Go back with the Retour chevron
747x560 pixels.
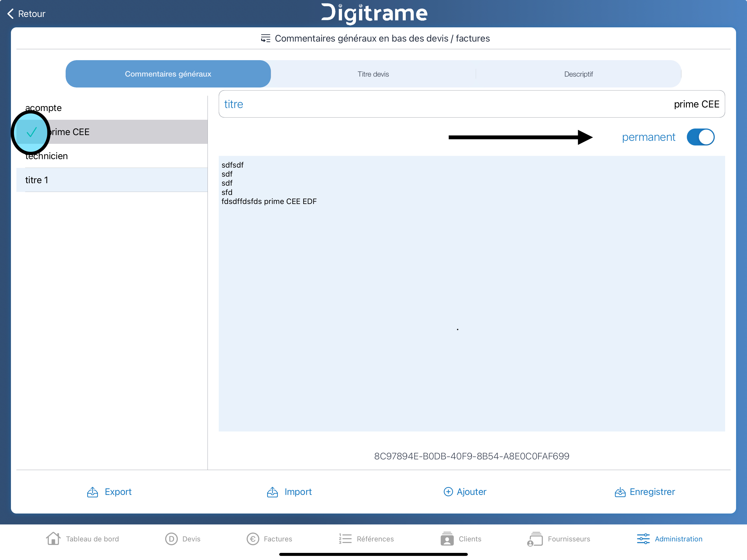click(x=11, y=14)
